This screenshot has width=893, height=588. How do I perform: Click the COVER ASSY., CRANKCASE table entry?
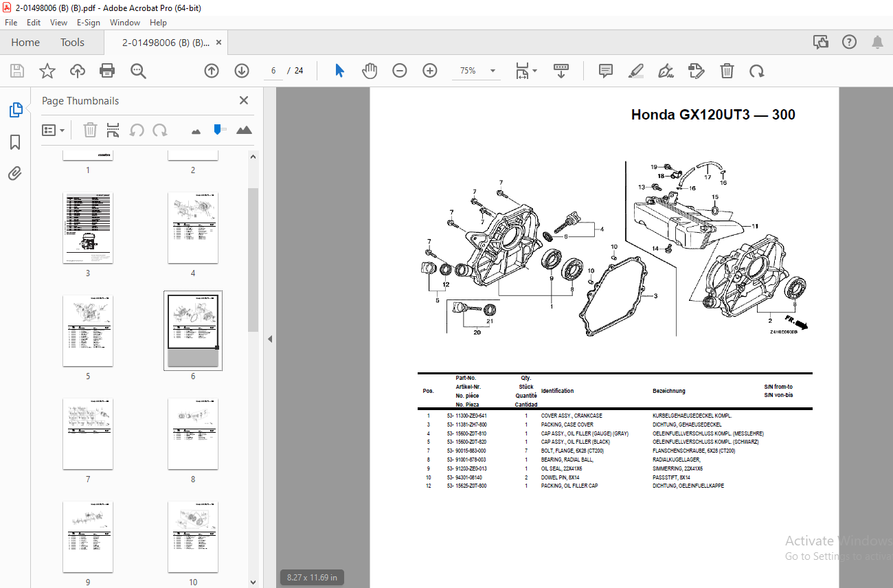[x=572, y=416]
